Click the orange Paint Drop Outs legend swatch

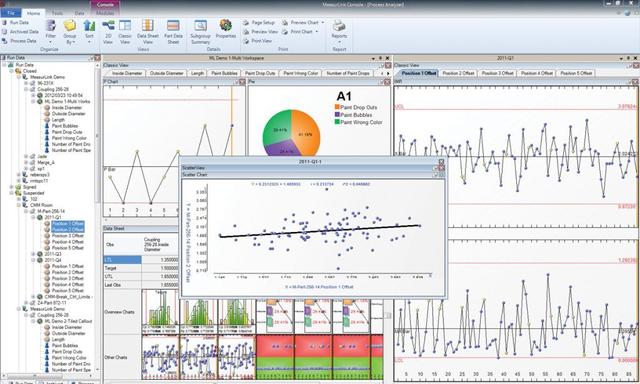(337, 107)
